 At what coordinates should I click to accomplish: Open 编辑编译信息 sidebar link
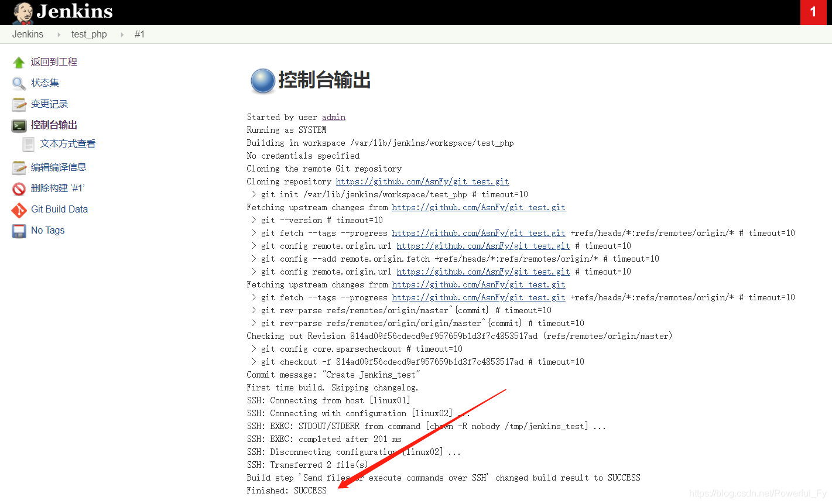click(x=59, y=167)
